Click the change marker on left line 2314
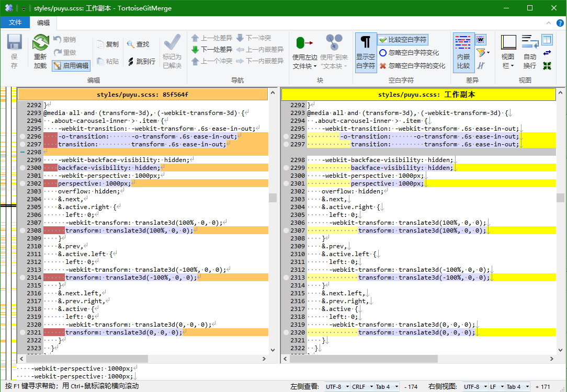Image resolution: width=567 pixels, height=392 pixels. pos(22,278)
